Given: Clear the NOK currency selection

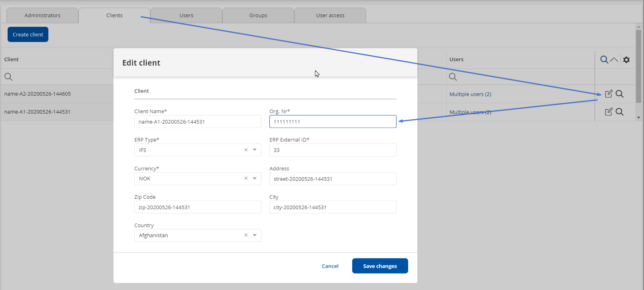Looking at the screenshot, I should (x=246, y=178).
